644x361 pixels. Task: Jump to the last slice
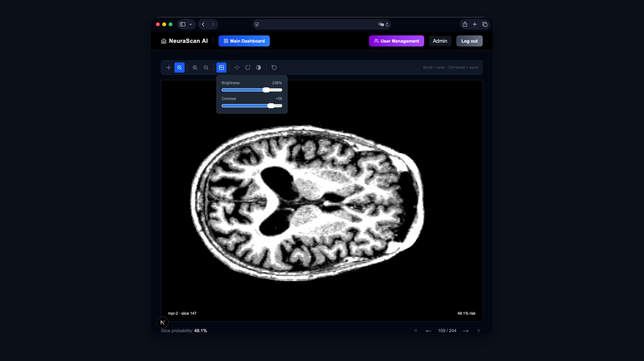coord(478,330)
